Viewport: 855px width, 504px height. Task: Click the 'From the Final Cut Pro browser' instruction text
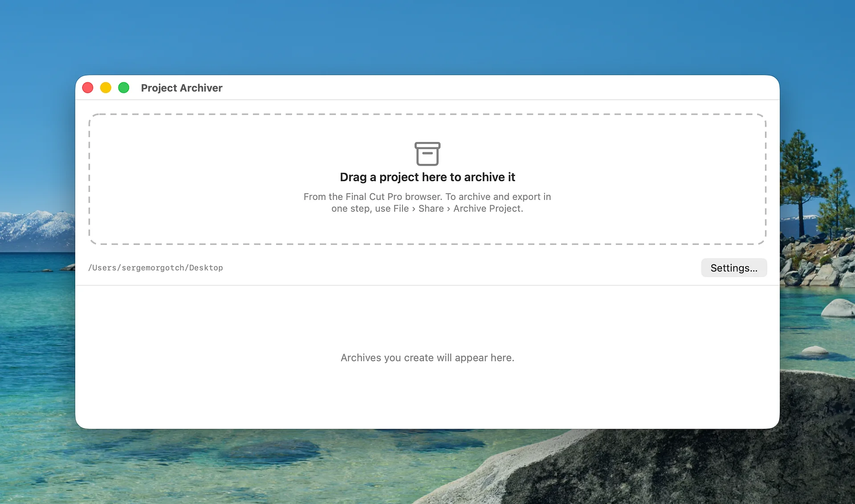pos(427,203)
